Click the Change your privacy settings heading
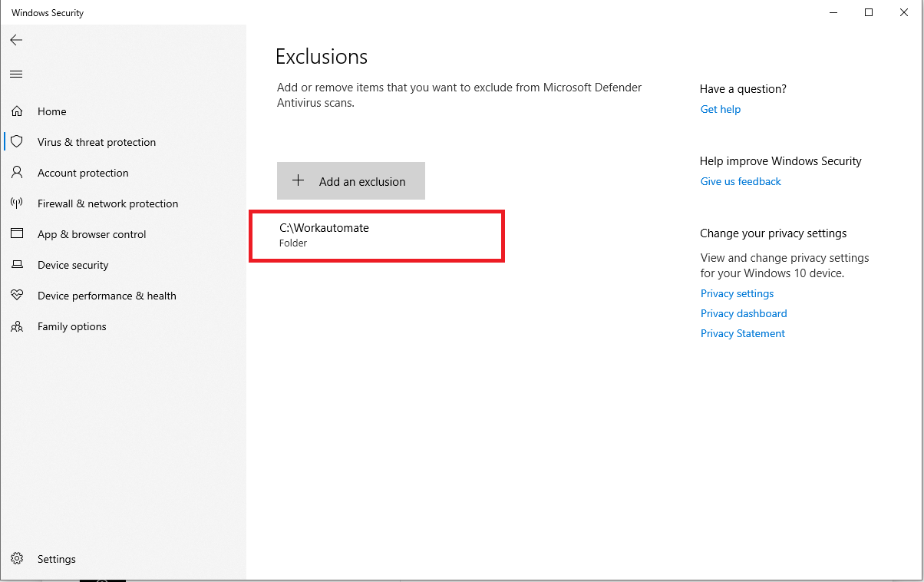The image size is (924, 582). (x=774, y=233)
